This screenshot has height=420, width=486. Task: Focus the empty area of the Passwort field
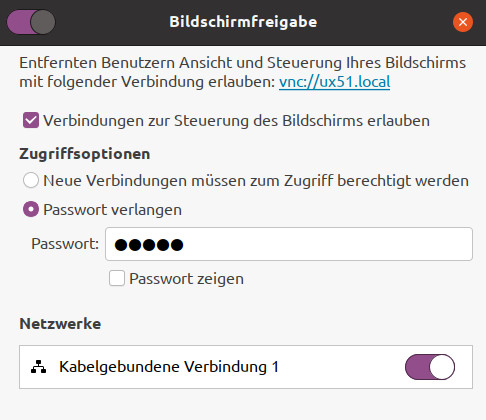(x=327, y=244)
